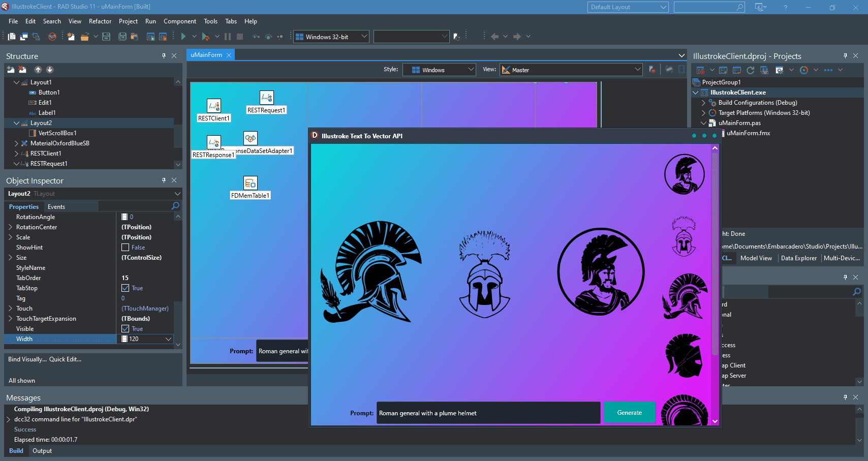
Task: Click the Pause program icon
Action: pyautogui.click(x=228, y=37)
